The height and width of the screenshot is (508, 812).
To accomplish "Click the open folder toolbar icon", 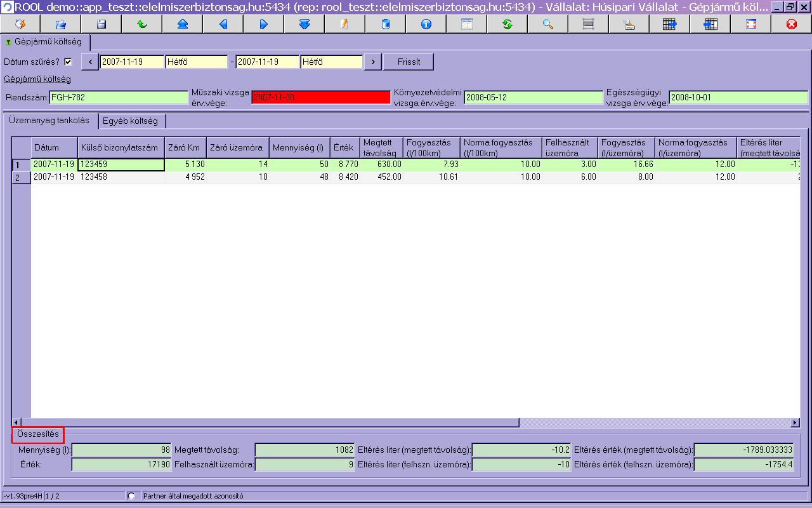I will (x=61, y=24).
